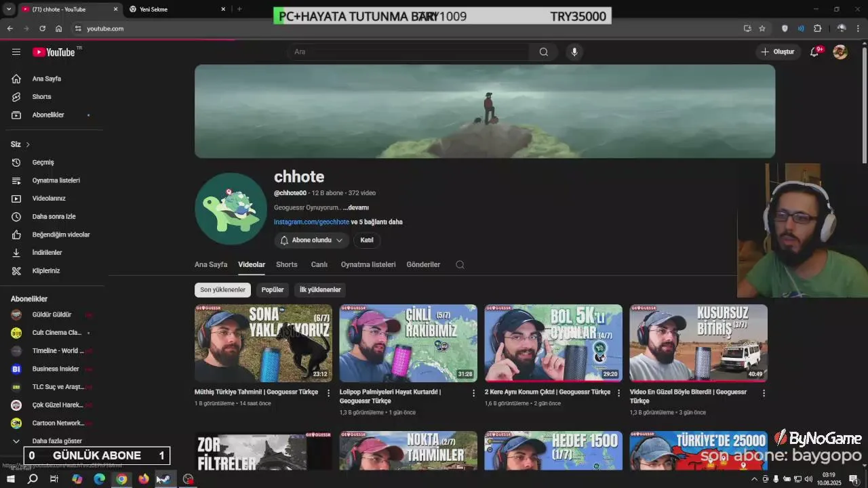This screenshot has height=488, width=868.
Task: Open Müthiş Türkiye Tahmini video thumbnail
Action: pyautogui.click(x=263, y=343)
